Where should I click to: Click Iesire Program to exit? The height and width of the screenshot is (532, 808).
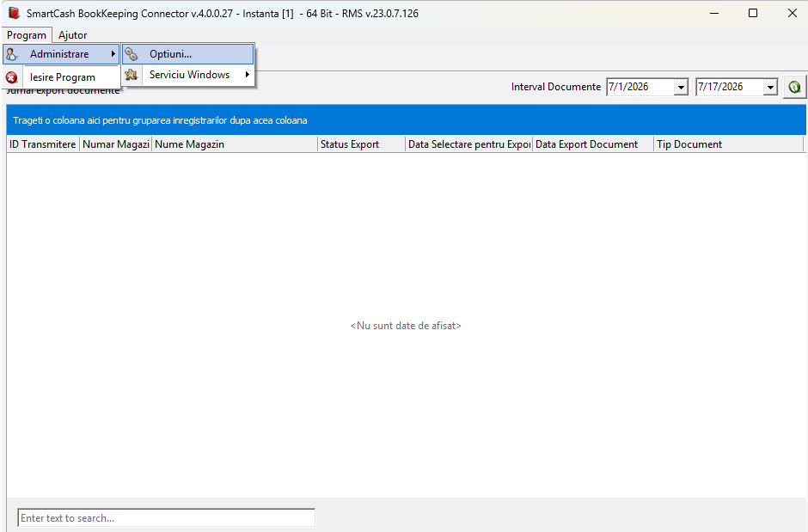[63, 77]
